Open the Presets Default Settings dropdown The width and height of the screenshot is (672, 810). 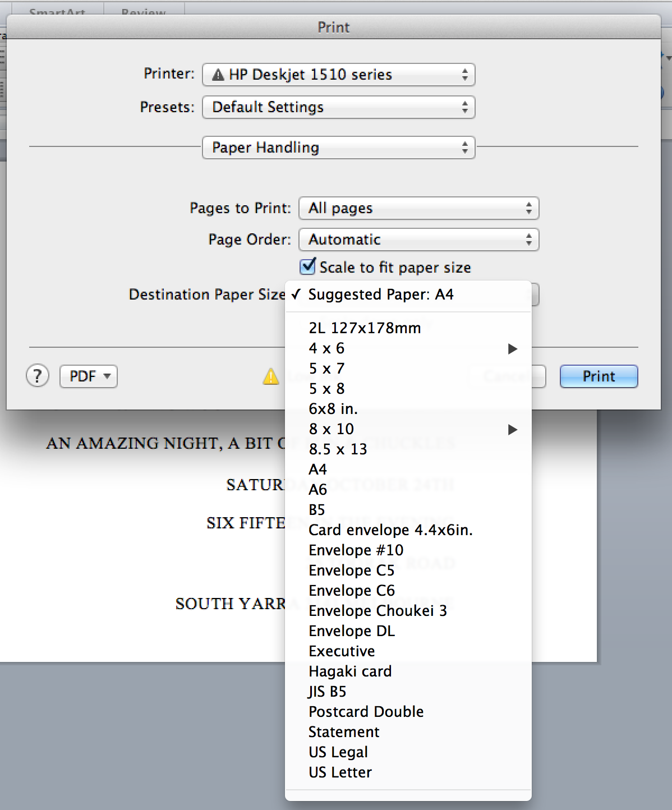(339, 107)
